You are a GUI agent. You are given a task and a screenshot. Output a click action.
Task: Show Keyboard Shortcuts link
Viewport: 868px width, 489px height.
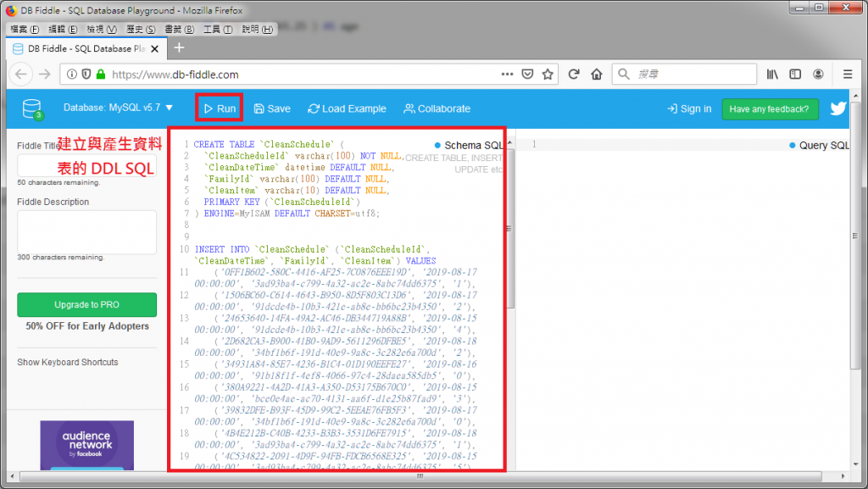[68, 362]
